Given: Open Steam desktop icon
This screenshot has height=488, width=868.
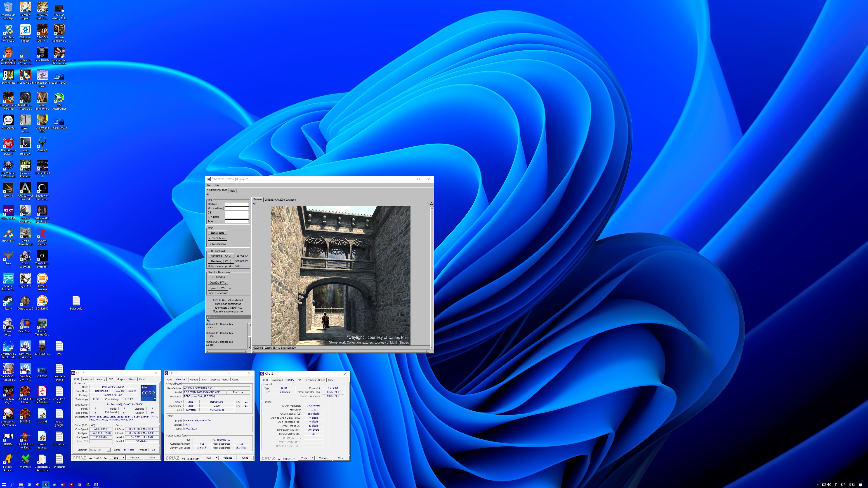Looking at the screenshot, I should coord(8,303).
